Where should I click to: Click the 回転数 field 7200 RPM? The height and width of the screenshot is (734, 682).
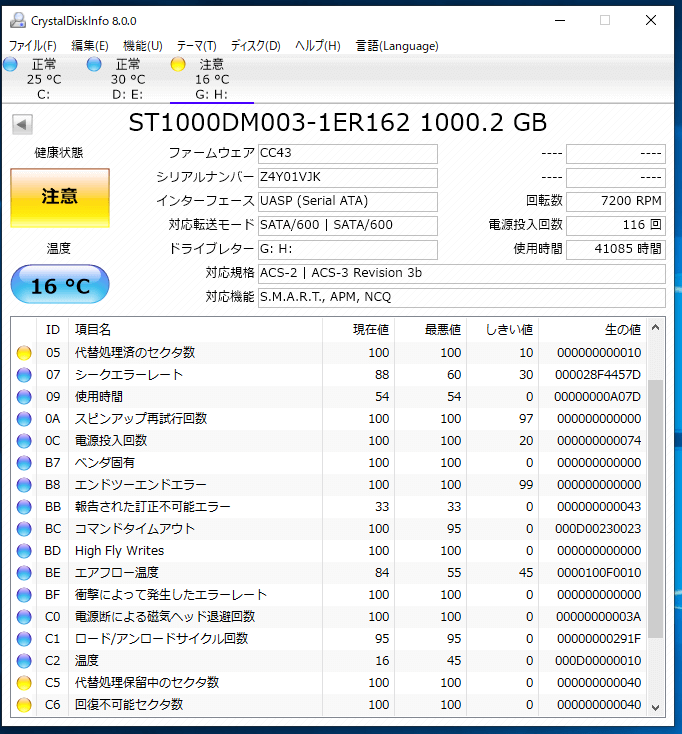click(x=616, y=202)
